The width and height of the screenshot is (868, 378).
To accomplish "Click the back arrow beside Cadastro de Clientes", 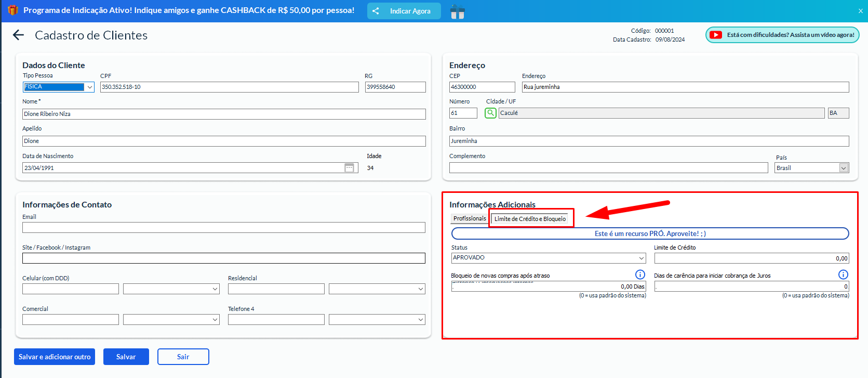I will [19, 35].
